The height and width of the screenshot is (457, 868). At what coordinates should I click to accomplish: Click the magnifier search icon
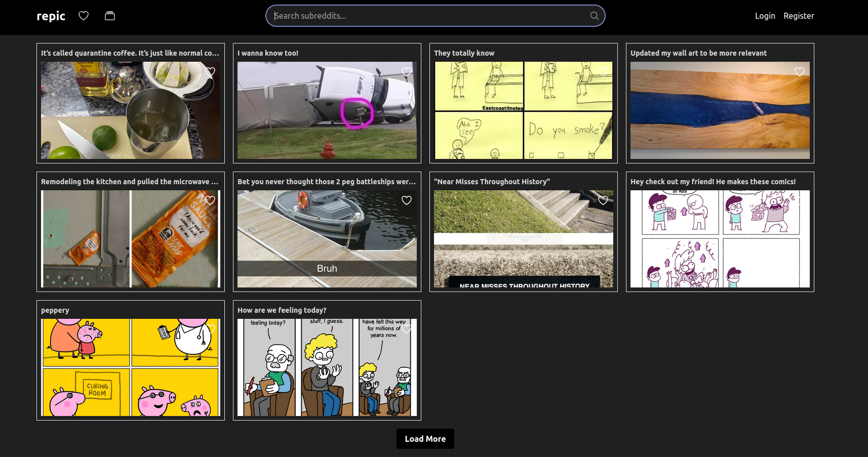(x=594, y=16)
